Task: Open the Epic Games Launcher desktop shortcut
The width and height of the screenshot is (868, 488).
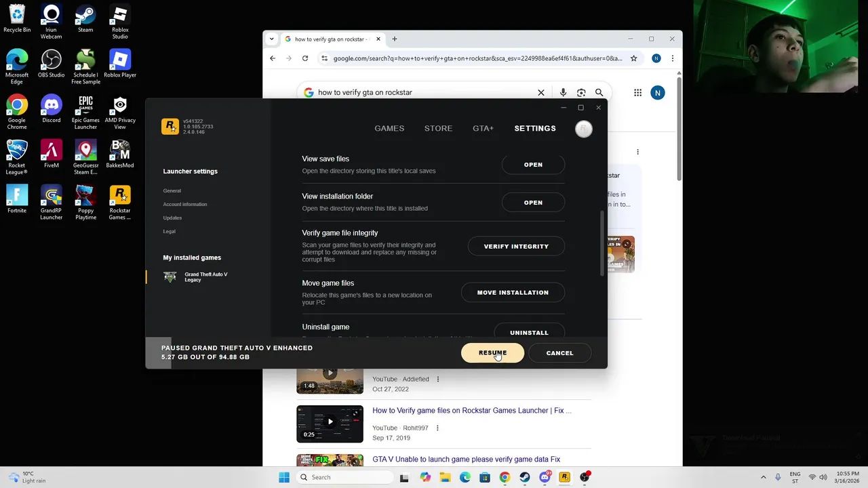Action: coord(85,113)
